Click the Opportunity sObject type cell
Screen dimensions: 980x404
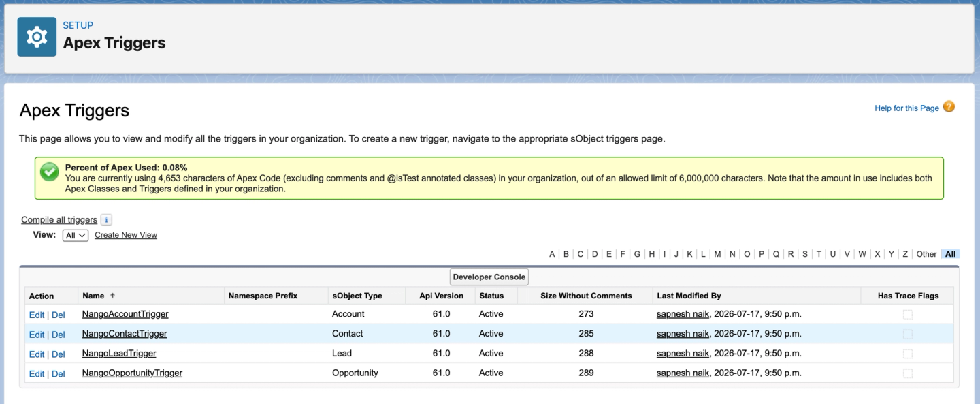click(x=355, y=373)
